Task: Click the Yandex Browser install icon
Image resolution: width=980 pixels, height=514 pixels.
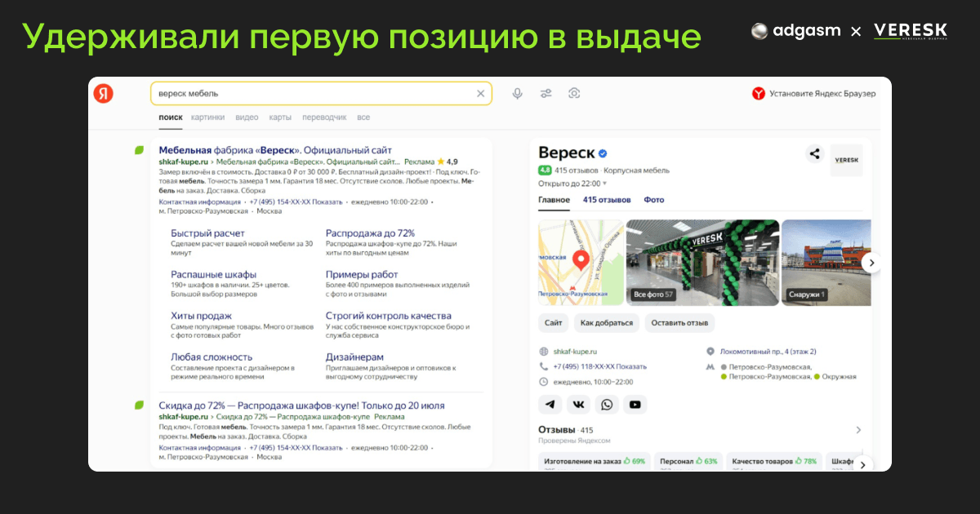Action: [x=759, y=94]
